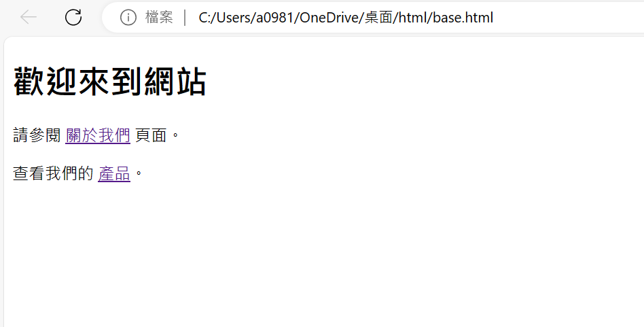
Task: Click 頁面 text after the 關於我們 link
Action: coord(151,135)
